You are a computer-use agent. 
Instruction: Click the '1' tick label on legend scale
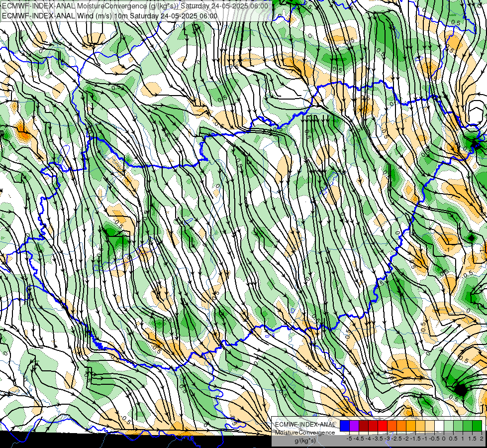[463, 439]
